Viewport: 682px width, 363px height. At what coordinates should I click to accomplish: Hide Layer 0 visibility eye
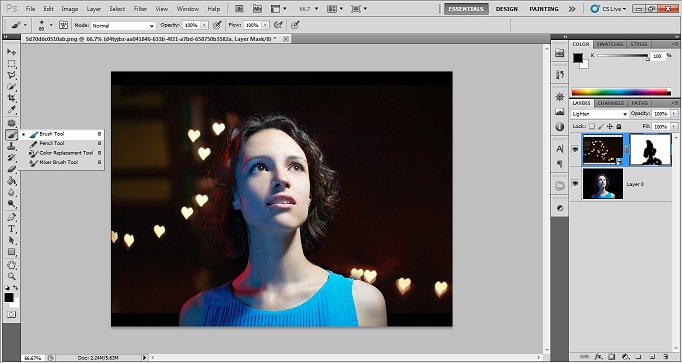(575, 184)
